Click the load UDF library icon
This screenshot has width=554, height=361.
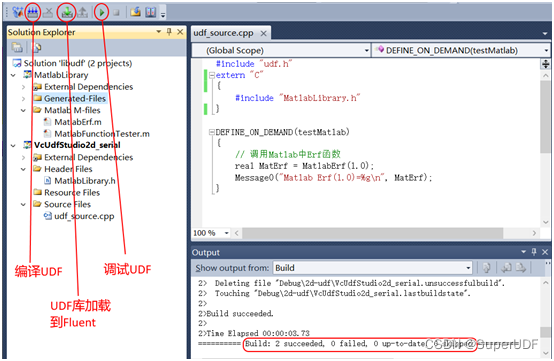coord(67,12)
